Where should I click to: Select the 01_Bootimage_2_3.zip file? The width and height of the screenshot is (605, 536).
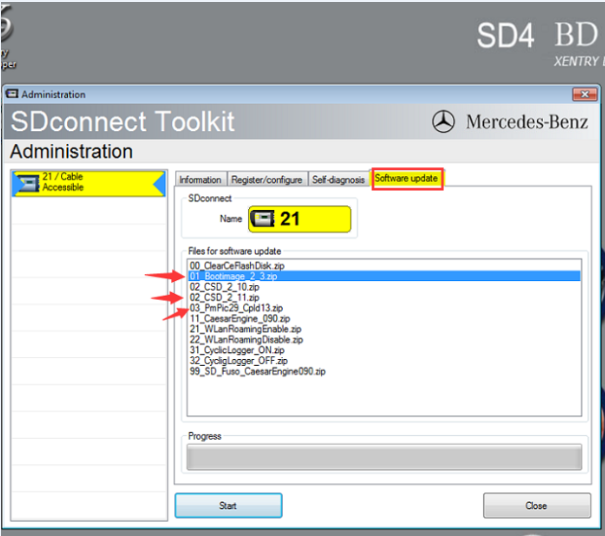click(384, 276)
